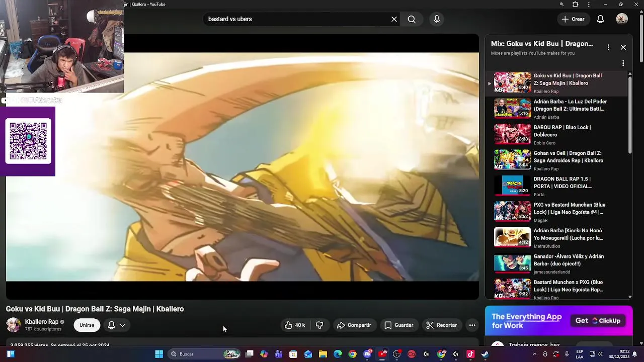Open Steam on the taskbar
The image size is (644, 362).
485,354
